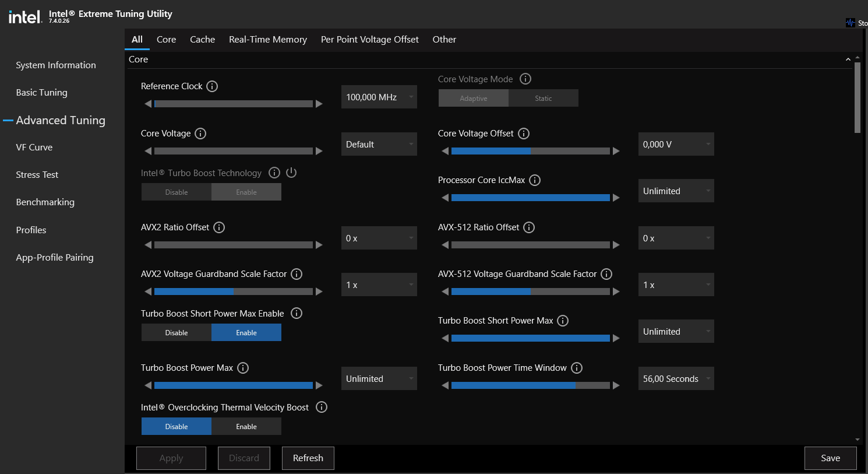Disable Turbo Boost Short Power Max
Image resolution: width=868 pixels, height=474 pixels.
click(x=177, y=332)
